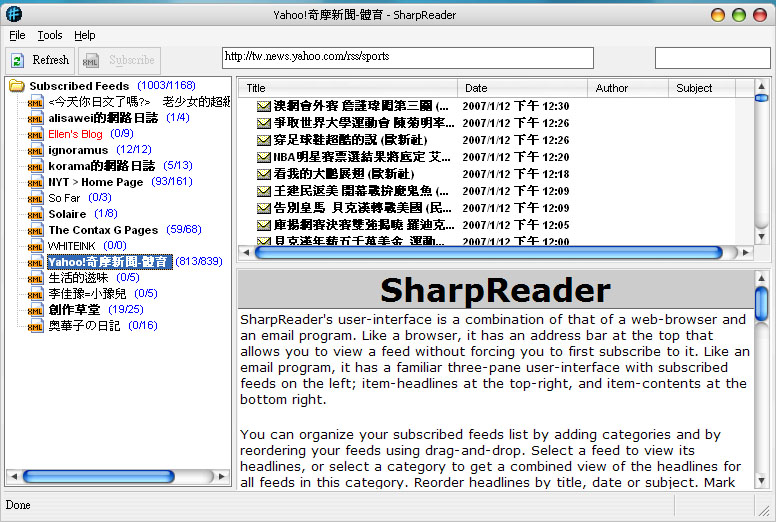
Task: Click the SharpReader heading in article pane
Action: pyautogui.click(x=495, y=290)
